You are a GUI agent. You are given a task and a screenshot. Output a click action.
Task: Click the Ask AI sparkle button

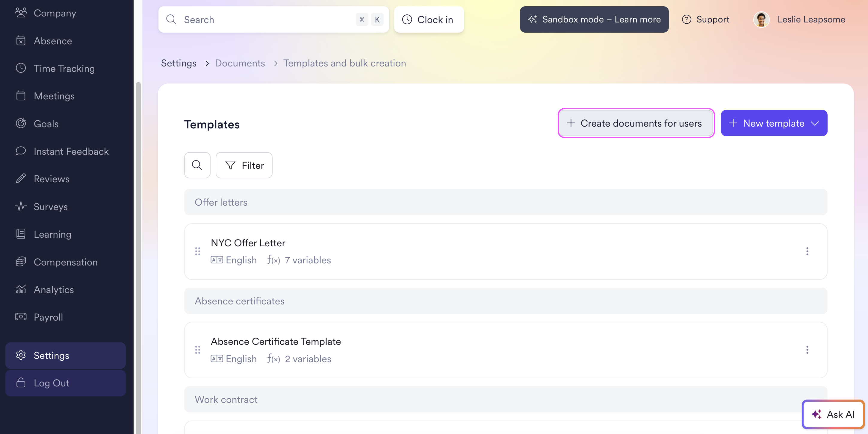[833, 414]
